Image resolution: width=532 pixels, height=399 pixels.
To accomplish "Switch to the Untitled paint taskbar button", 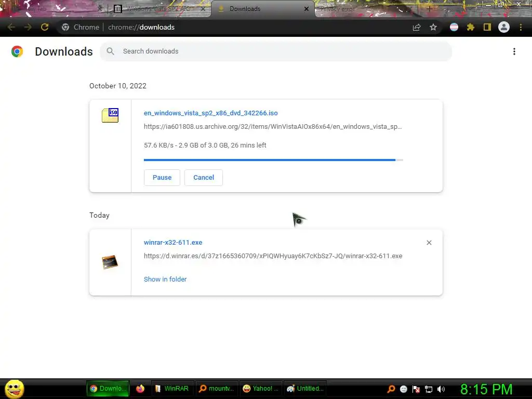I will pyautogui.click(x=305, y=389).
